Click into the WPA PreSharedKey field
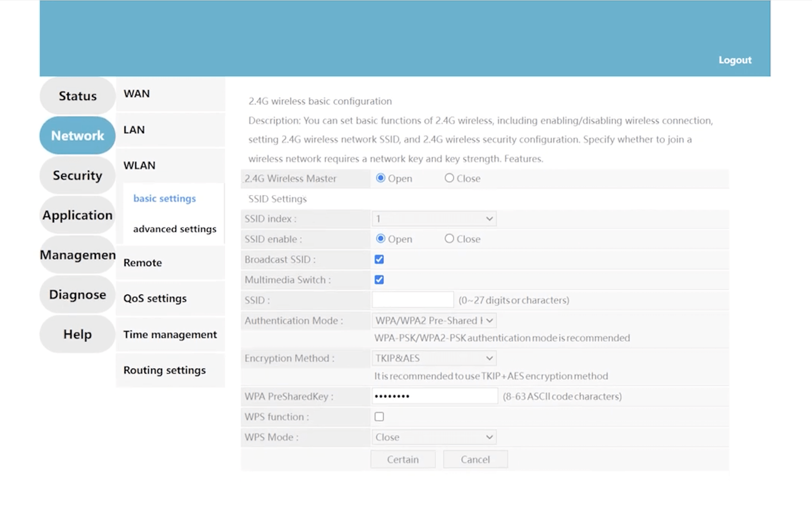The height and width of the screenshot is (507, 812). coord(434,396)
